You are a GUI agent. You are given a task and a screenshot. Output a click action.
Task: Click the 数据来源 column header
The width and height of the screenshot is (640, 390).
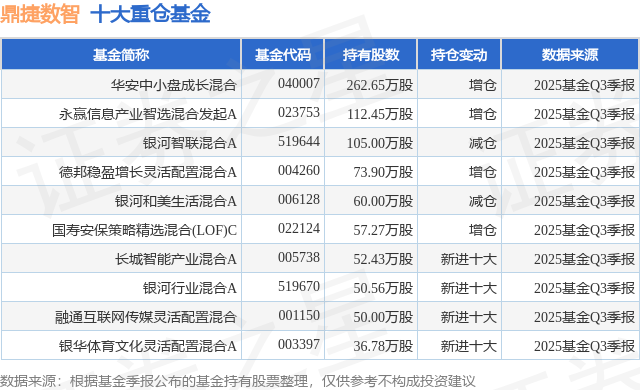tap(570, 55)
